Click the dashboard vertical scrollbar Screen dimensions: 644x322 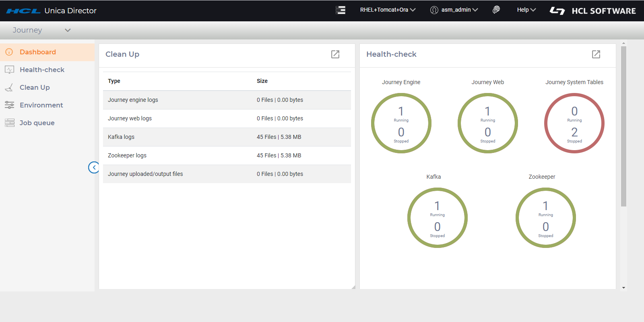[x=623, y=126]
